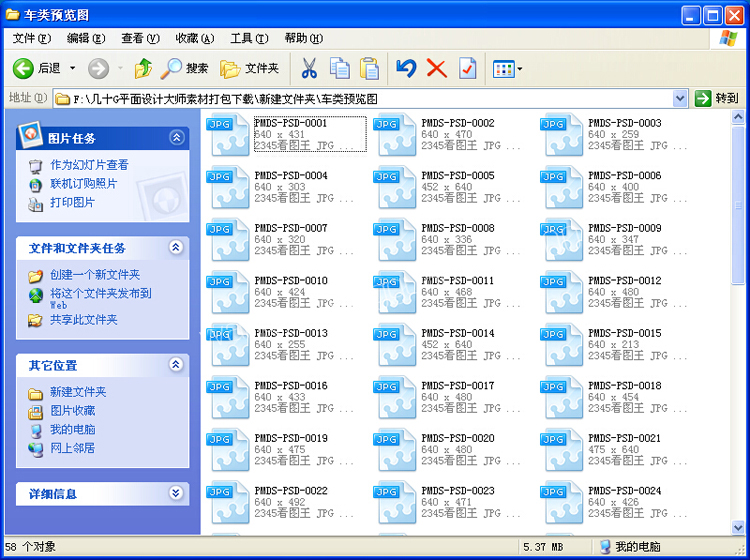Open Back button history dropdown arrow
The width and height of the screenshot is (750, 560).
click(x=73, y=69)
